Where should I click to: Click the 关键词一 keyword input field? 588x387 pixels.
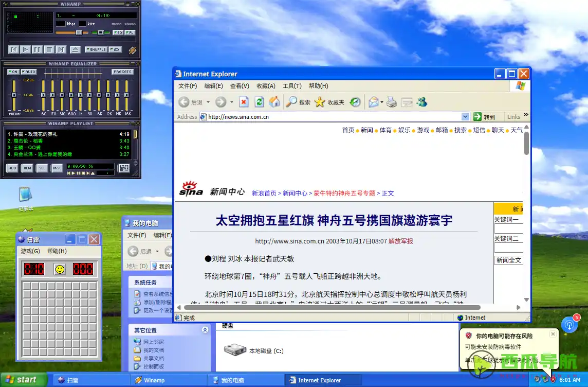click(x=508, y=229)
